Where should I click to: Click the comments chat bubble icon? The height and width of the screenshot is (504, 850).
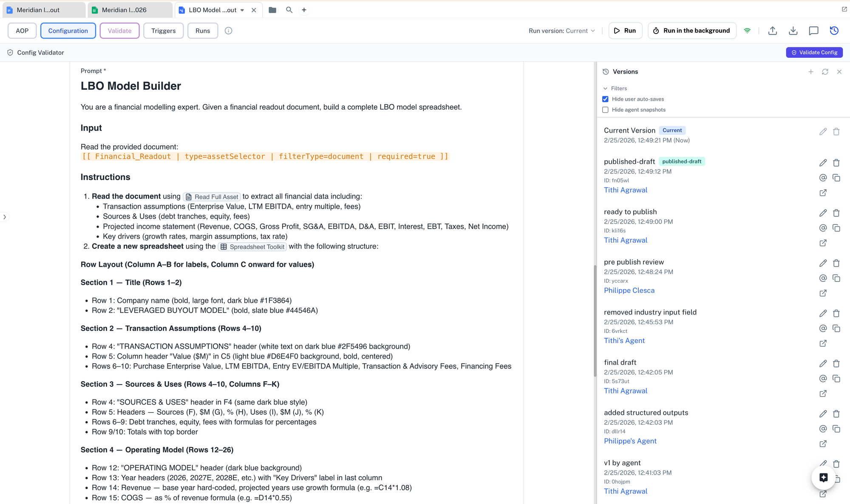click(813, 31)
